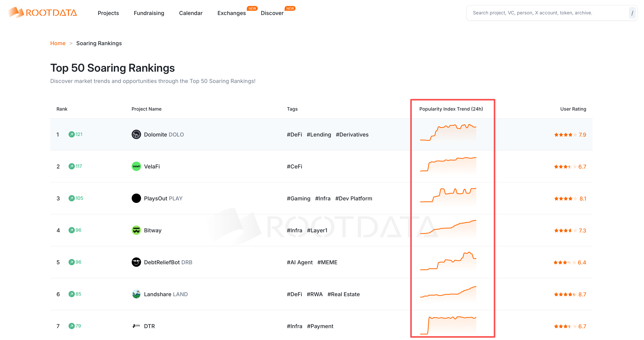Click the #AI Agent tag

pos(299,262)
